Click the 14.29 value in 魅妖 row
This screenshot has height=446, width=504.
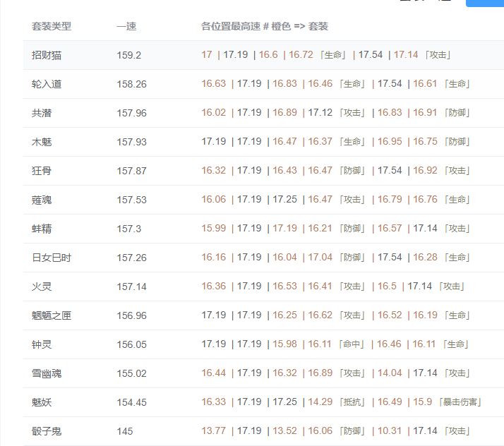point(320,402)
